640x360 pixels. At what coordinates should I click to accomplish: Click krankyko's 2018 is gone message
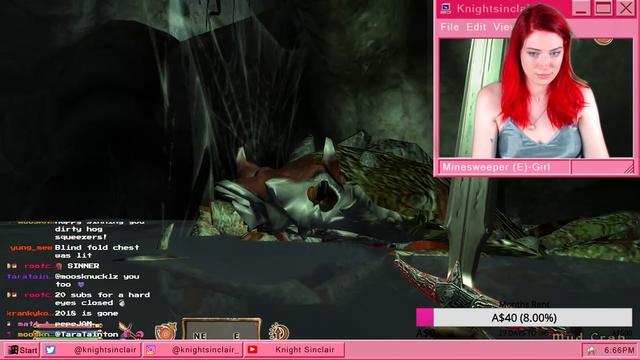tap(86, 313)
